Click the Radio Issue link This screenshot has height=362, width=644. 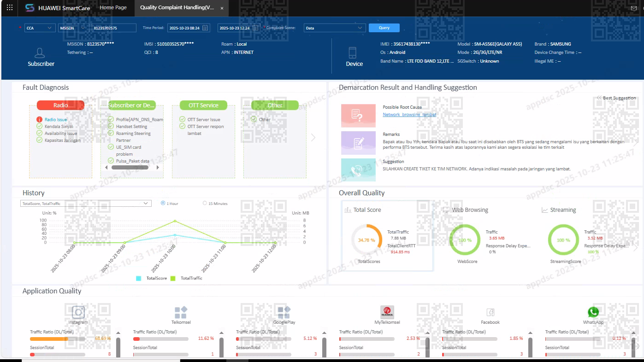point(56,120)
